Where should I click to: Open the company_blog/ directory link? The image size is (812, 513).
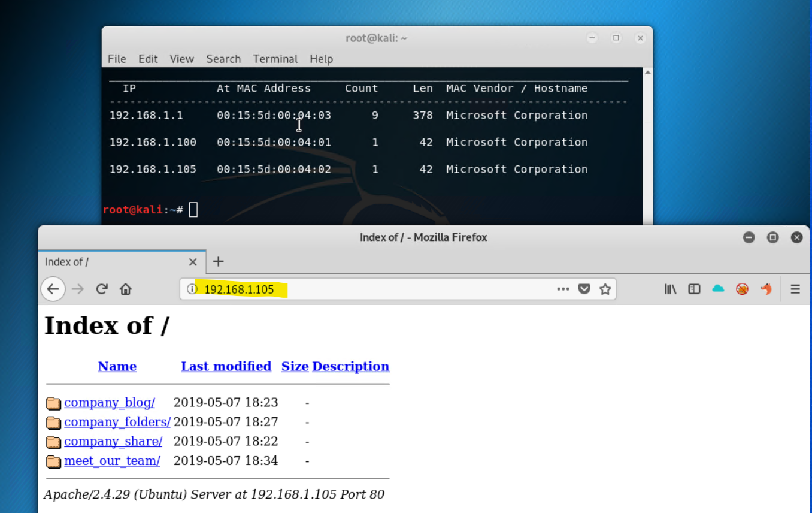point(110,402)
